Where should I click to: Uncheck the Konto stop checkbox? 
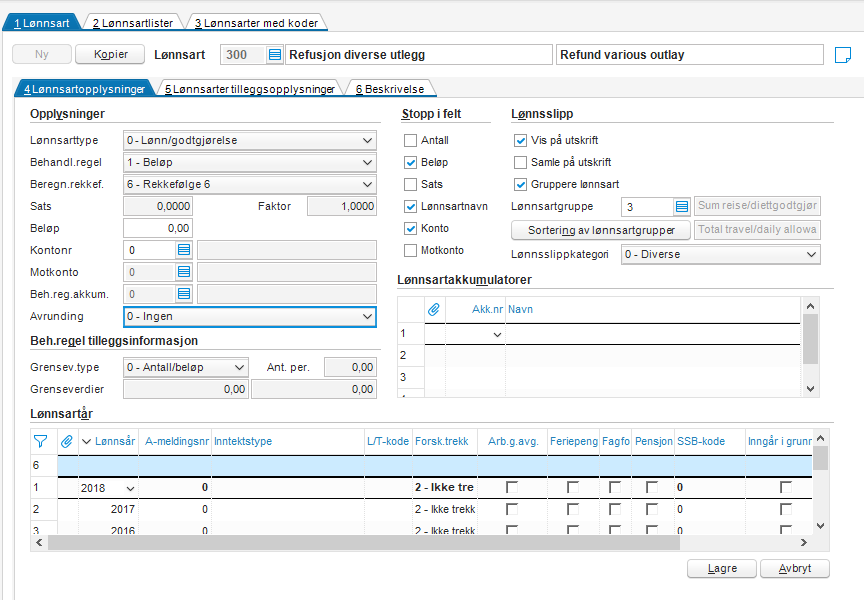(x=410, y=229)
